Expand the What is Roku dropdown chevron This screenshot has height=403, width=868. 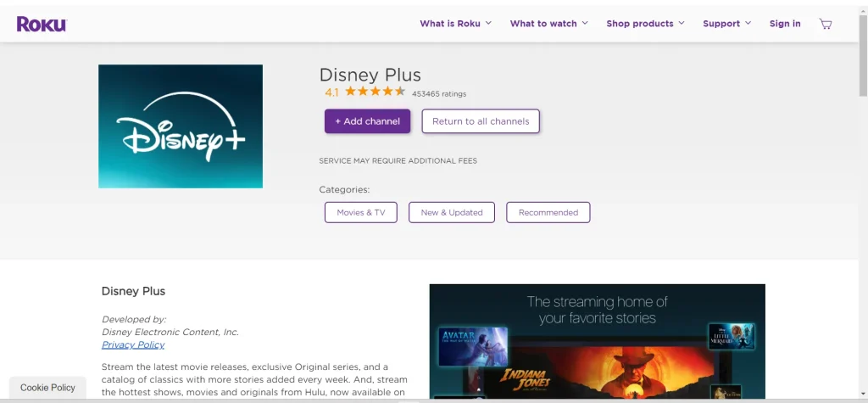(x=488, y=23)
